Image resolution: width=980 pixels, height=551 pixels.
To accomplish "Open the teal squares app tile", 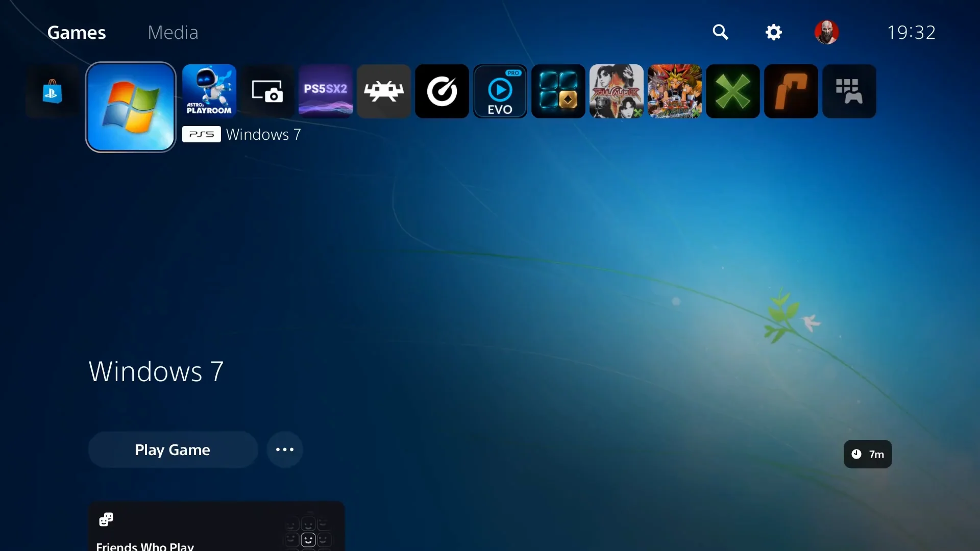I will tap(558, 91).
